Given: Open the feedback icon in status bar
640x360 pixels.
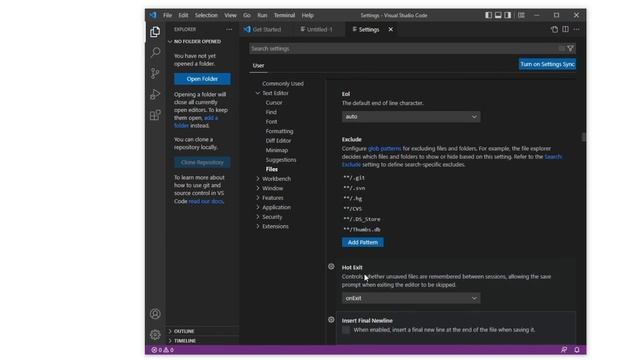Looking at the screenshot, I should (x=564, y=350).
